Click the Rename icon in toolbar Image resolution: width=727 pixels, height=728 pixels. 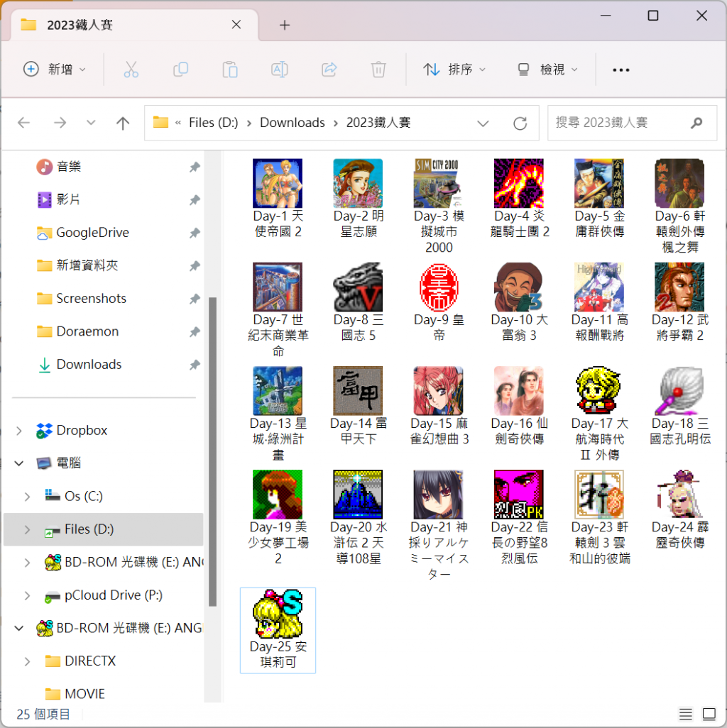[x=280, y=70]
